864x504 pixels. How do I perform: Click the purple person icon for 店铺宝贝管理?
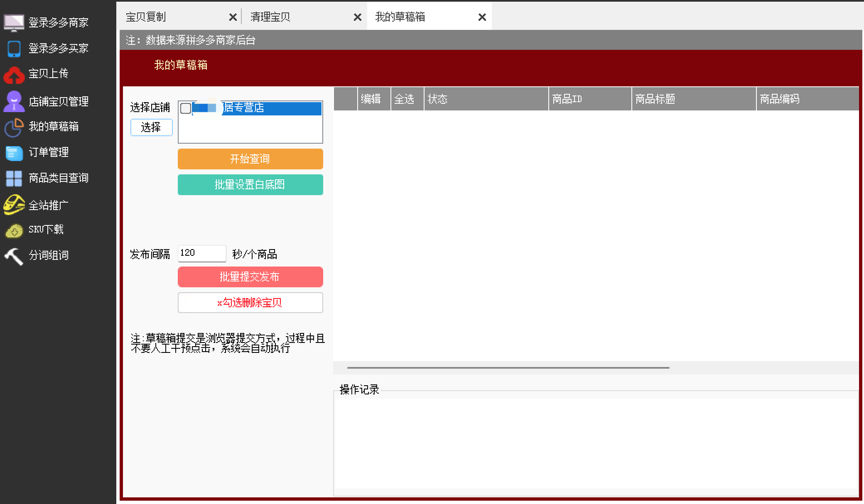[14, 101]
